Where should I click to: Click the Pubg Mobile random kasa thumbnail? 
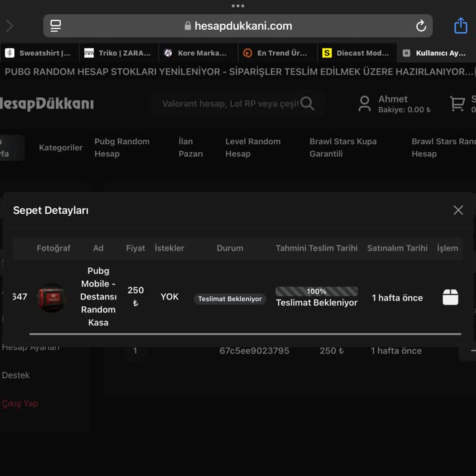pyautogui.click(x=51, y=297)
